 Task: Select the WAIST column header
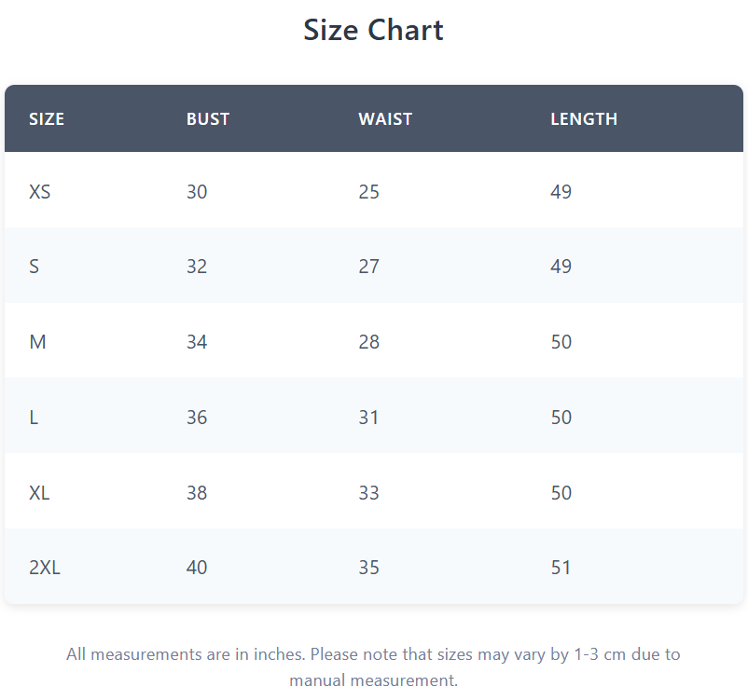click(385, 119)
